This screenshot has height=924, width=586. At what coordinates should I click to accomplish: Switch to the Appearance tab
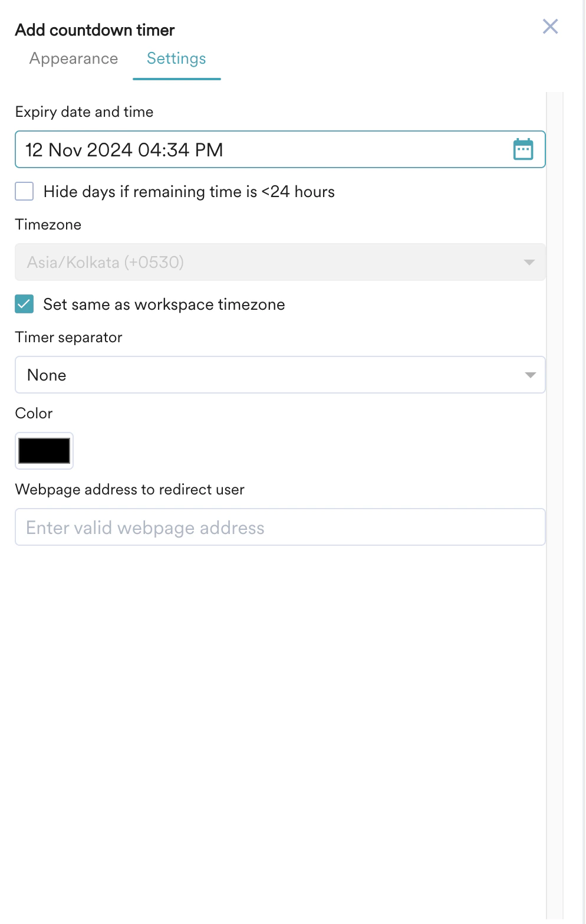point(74,58)
